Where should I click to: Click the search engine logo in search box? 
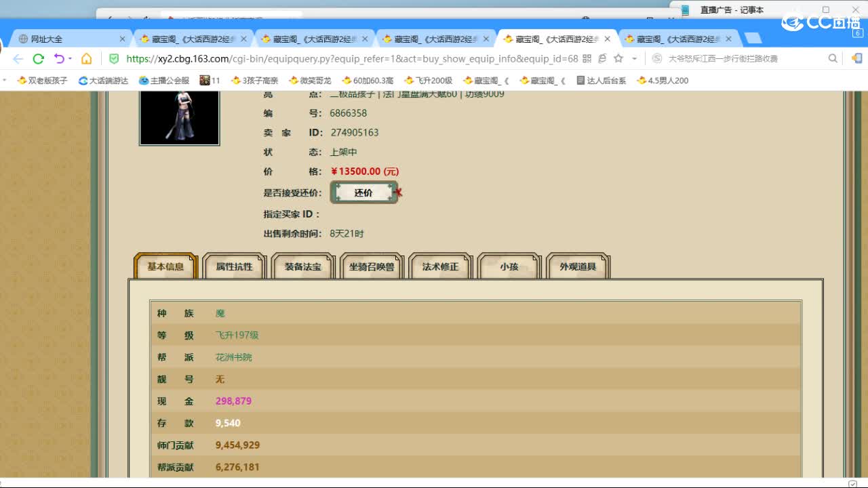pos(657,59)
